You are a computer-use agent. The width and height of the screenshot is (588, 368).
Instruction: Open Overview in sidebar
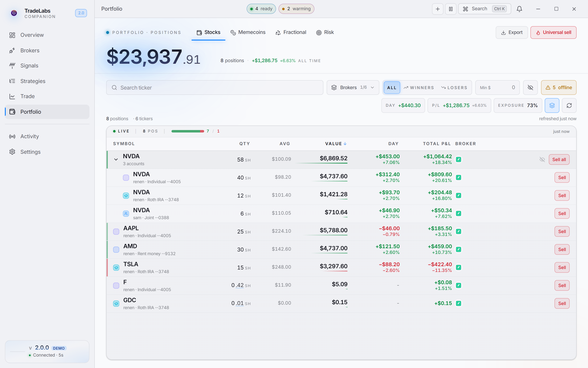[47, 35]
